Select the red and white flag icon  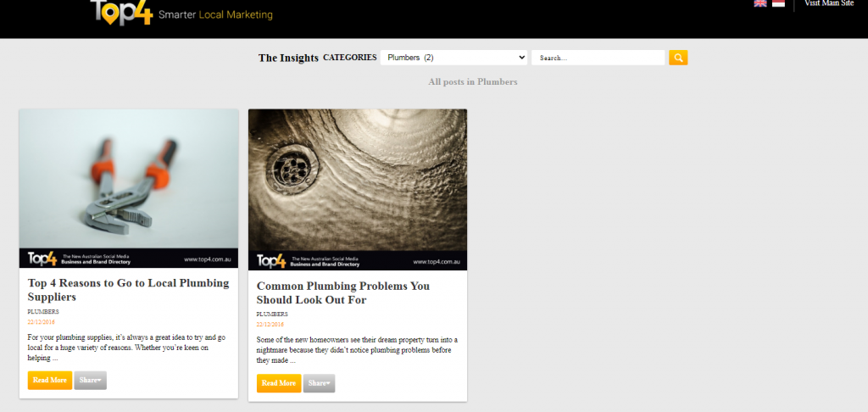(x=778, y=3)
